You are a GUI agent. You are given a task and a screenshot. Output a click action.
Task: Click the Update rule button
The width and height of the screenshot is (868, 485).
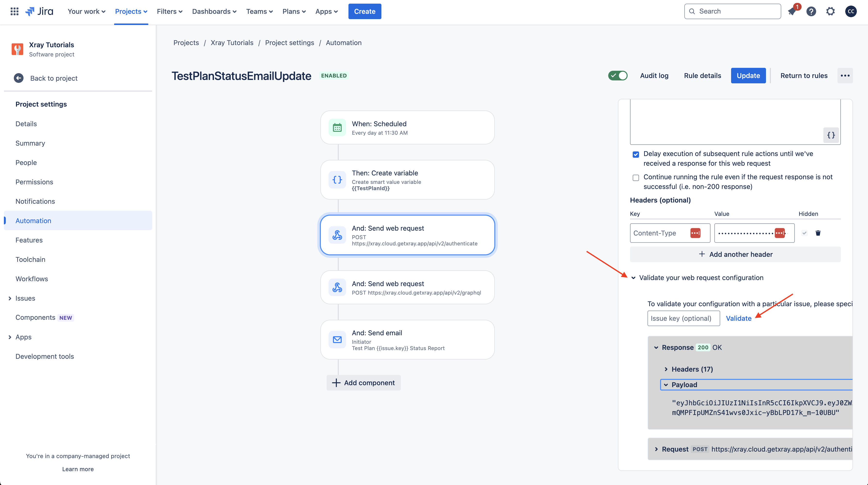[x=748, y=75]
